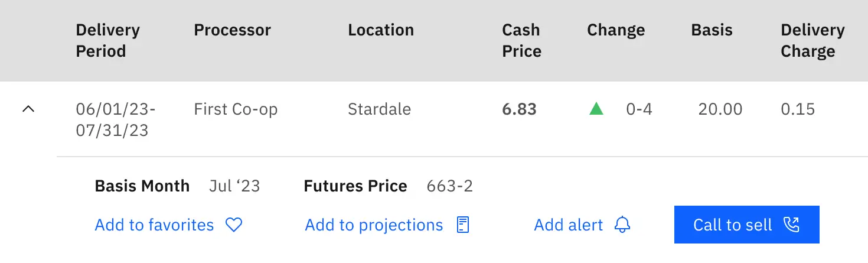Click the heart favorites icon

click(234, 225)
